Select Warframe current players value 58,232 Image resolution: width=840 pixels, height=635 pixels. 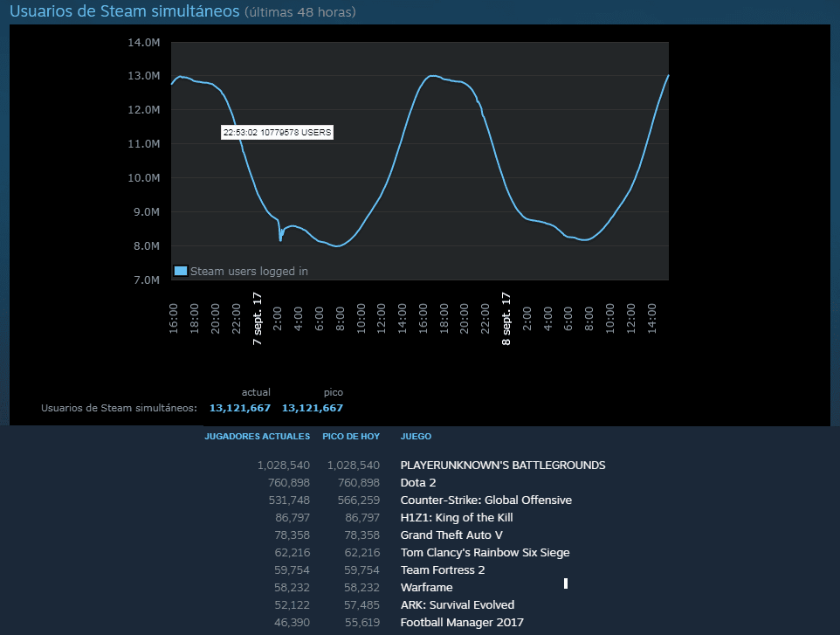tap(292, 587)
